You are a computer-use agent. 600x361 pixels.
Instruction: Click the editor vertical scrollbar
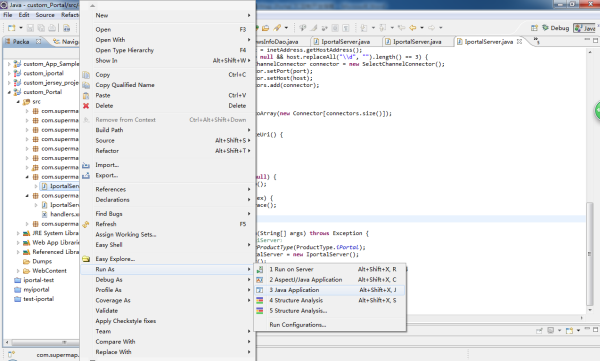point(590,253)
